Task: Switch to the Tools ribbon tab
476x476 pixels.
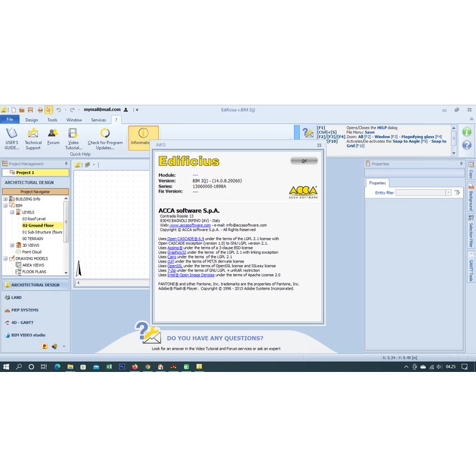Action: (x=52, y=120)
